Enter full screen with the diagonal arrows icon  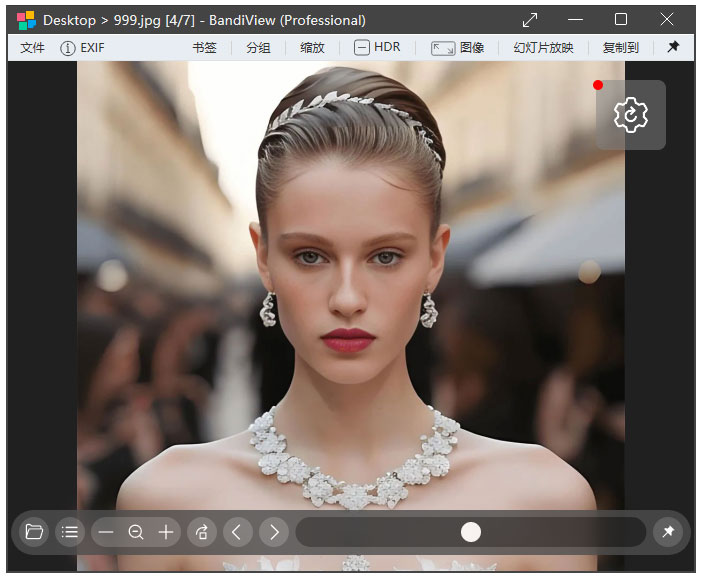click(x=530, y=20)
